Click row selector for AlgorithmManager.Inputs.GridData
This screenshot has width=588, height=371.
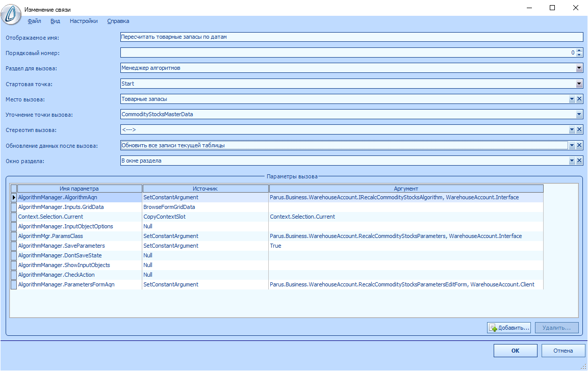pyautogui.click(x=13, y=207)
